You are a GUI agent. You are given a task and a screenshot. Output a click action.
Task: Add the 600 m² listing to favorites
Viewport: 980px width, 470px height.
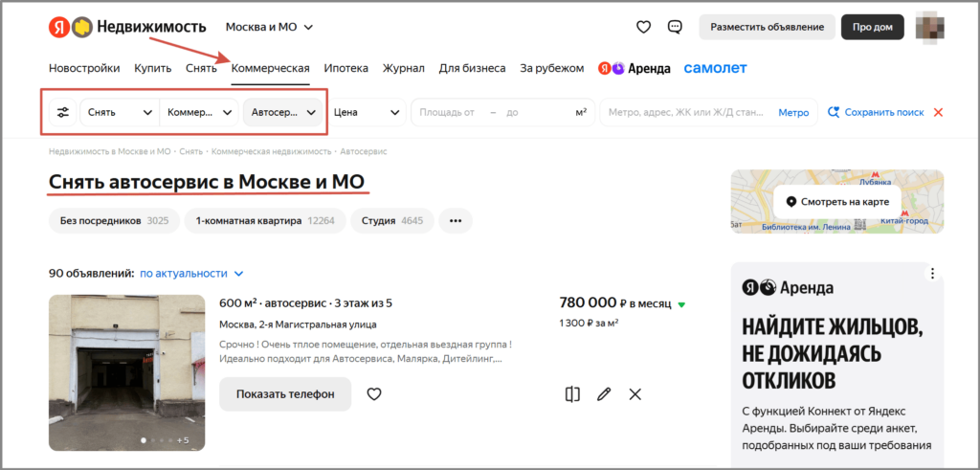pos(374,393)
